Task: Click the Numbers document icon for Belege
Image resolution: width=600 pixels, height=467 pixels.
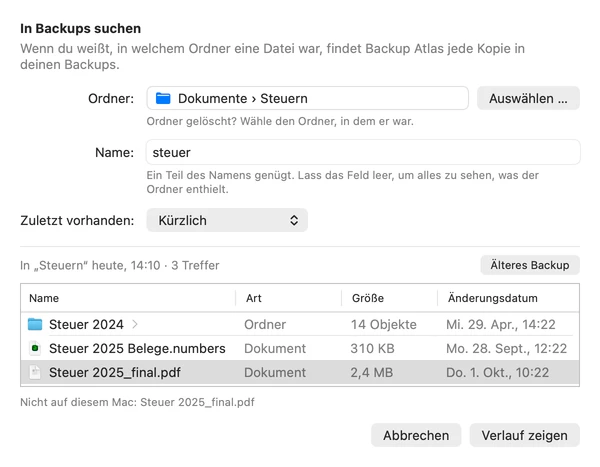Action: point(35,348)
